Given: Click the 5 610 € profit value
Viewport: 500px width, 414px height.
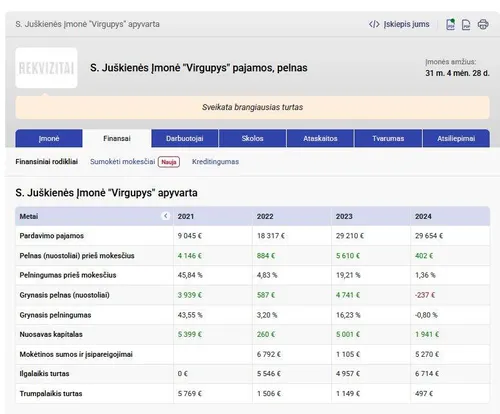Looking at the screenshot, I should 348,256.
